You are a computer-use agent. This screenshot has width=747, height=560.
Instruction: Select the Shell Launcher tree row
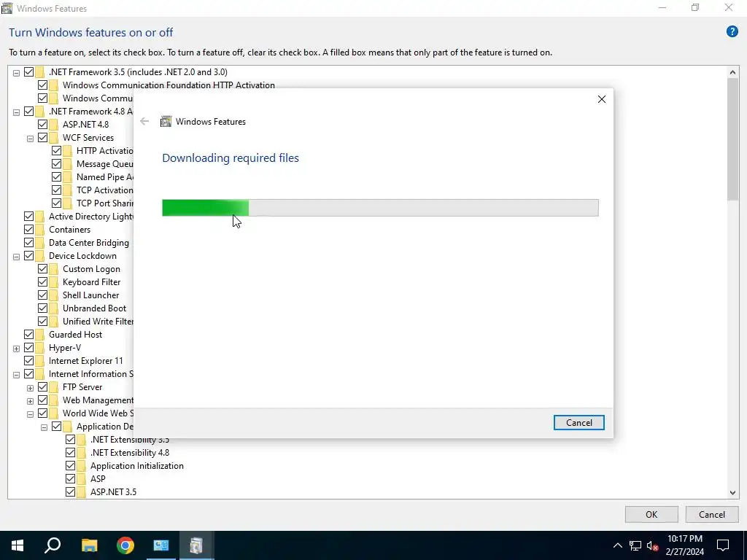(x=90, y=295)
